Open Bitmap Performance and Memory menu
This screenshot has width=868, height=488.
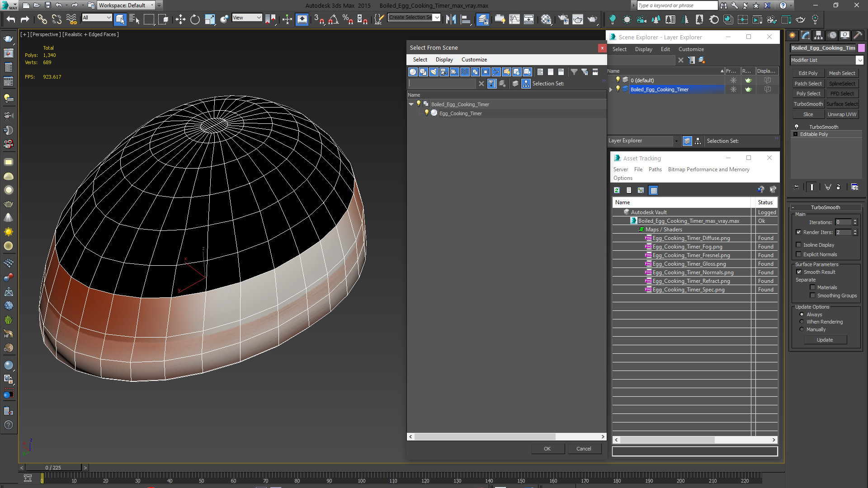[x=708, y=169]
